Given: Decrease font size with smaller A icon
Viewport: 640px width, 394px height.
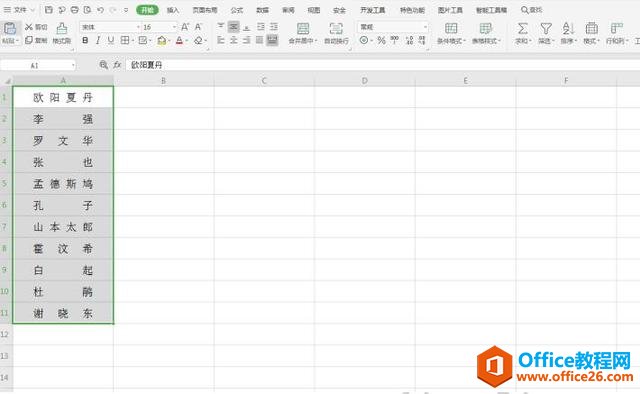Looking at the screenshot, I should tap(198, 27).
